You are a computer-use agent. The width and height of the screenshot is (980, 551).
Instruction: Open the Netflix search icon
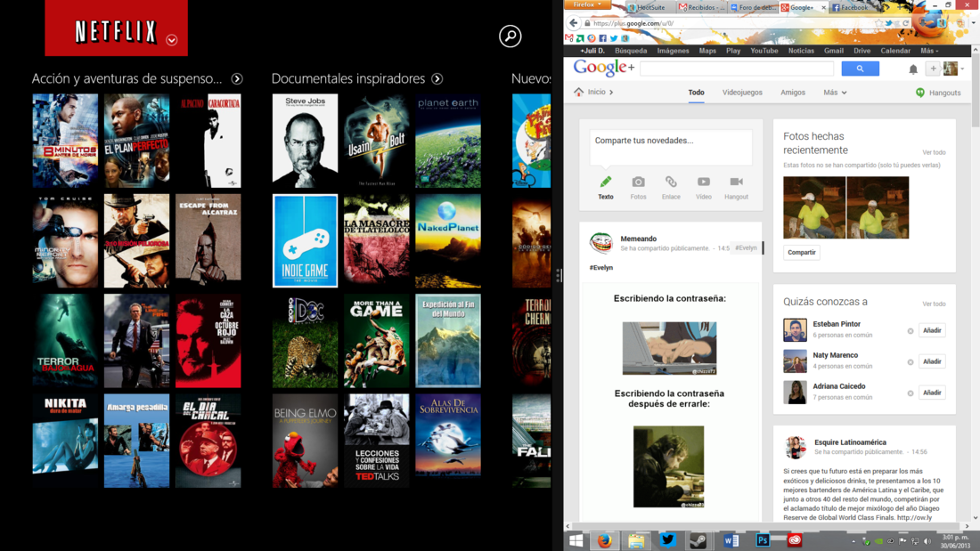pos(510,36)
